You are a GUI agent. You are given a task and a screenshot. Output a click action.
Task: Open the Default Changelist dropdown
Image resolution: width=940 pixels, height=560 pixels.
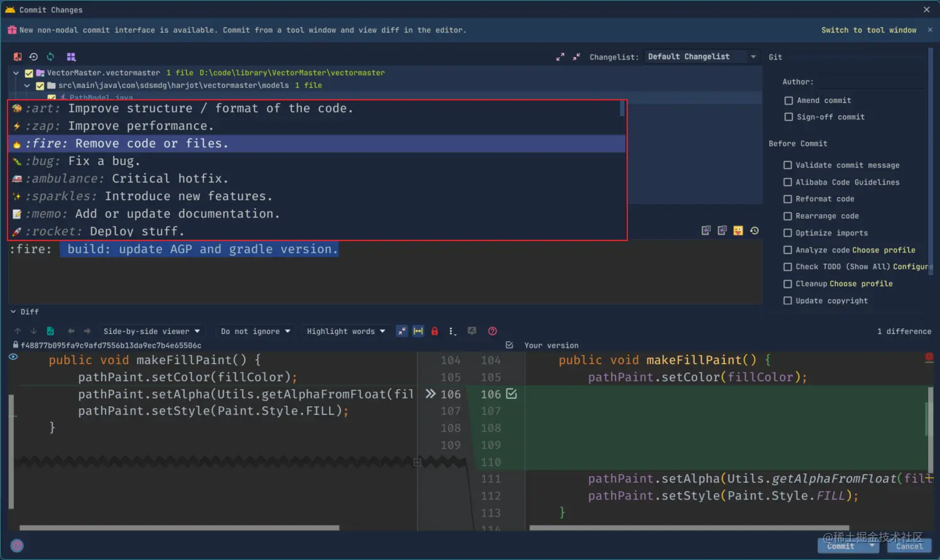(x=701, y=57)
